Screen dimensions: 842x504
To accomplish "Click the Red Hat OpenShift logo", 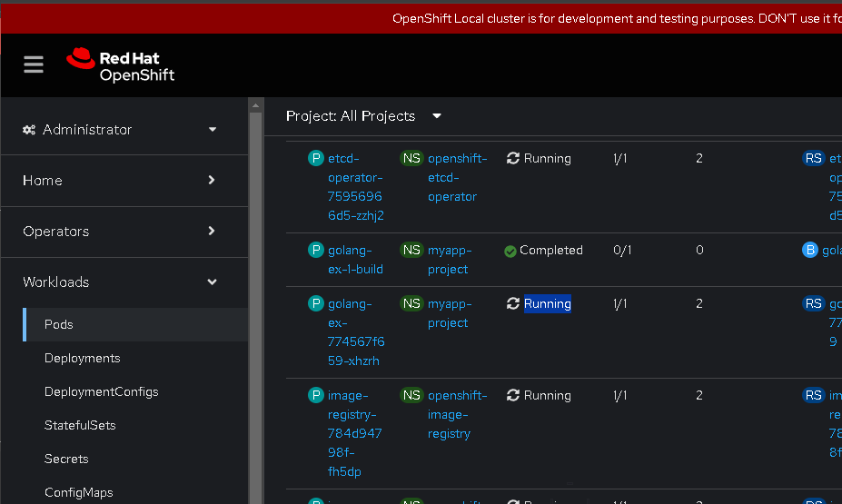I will [x=121, y=65].
